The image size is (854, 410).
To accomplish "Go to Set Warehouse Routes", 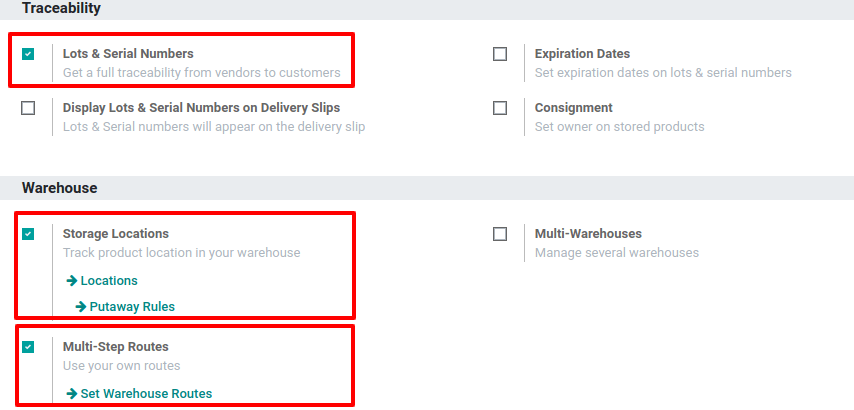I will coord(146,394).
